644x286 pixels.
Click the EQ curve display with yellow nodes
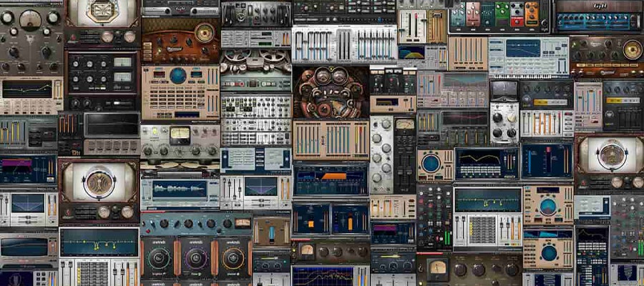98,245
